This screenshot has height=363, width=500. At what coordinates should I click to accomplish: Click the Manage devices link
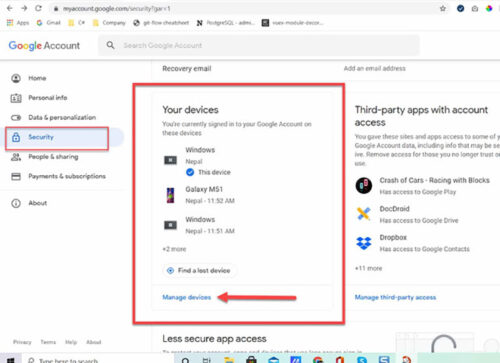[x=187, y=297]
